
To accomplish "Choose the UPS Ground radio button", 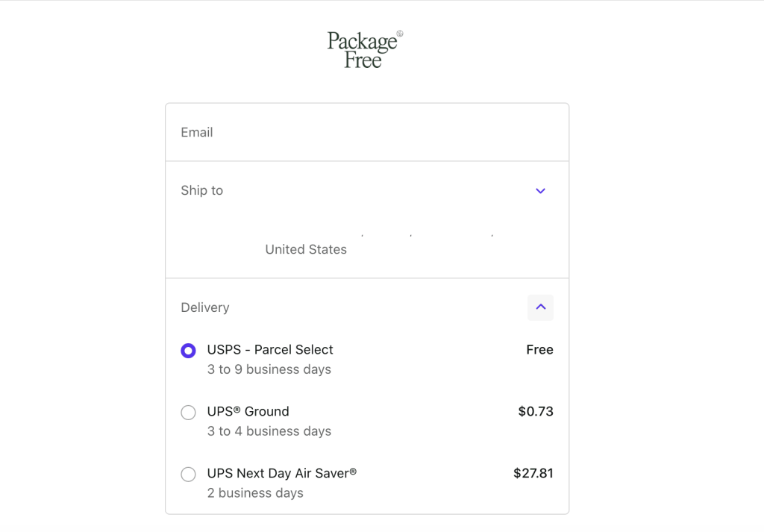I will tap(188, 413).
